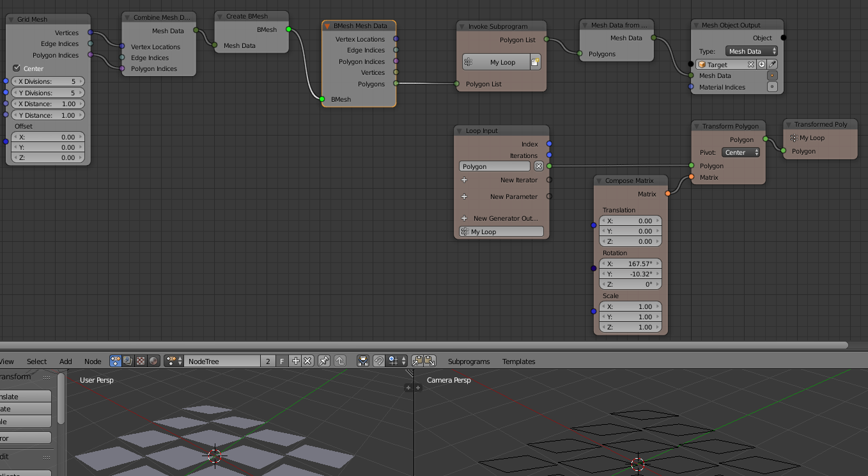Viewport: 868px width, 476px height.
Task: Click the My Loop name field in Loop Input
Action: coord(501,232)
